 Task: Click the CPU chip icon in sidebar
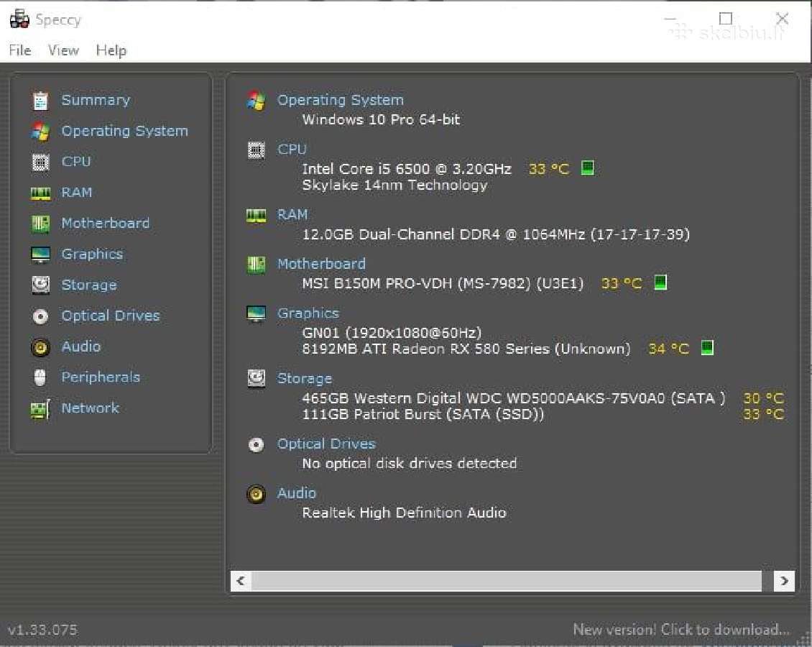click(x=40, y=162)
